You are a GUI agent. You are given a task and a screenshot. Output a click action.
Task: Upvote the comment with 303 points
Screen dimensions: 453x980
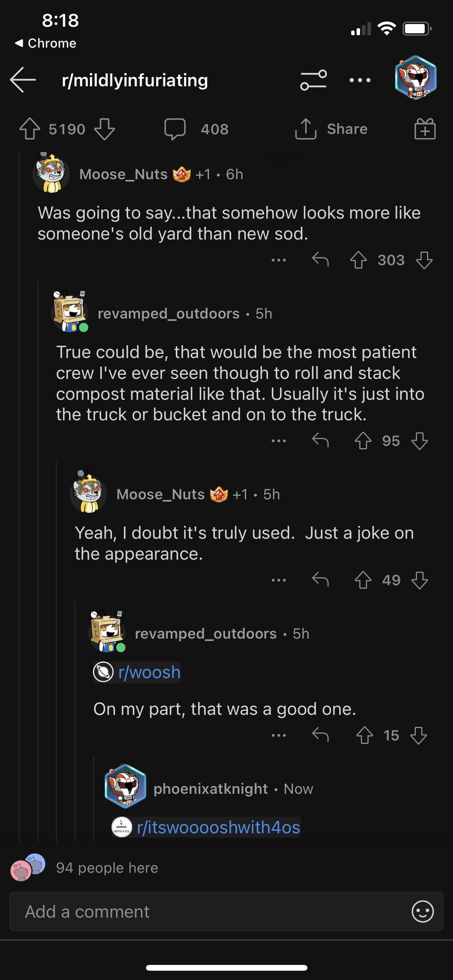359,260
